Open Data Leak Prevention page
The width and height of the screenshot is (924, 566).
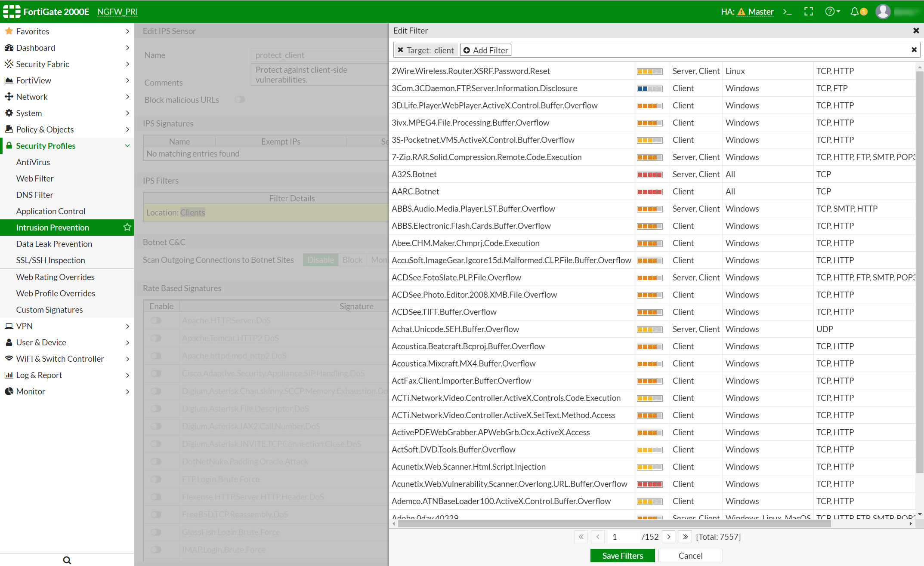point(54,243)
